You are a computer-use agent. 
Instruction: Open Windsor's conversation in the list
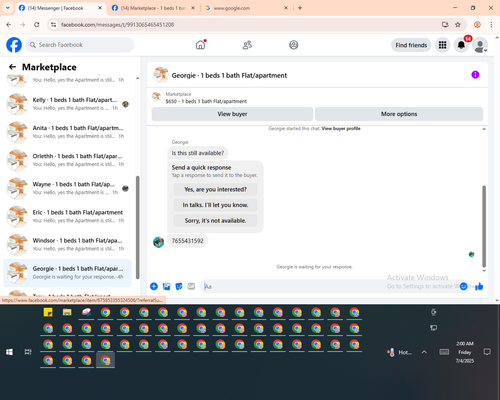tap(68, 244)
